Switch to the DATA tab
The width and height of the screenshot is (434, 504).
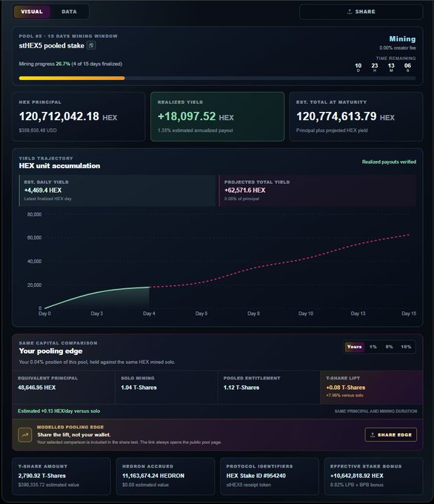69,12
